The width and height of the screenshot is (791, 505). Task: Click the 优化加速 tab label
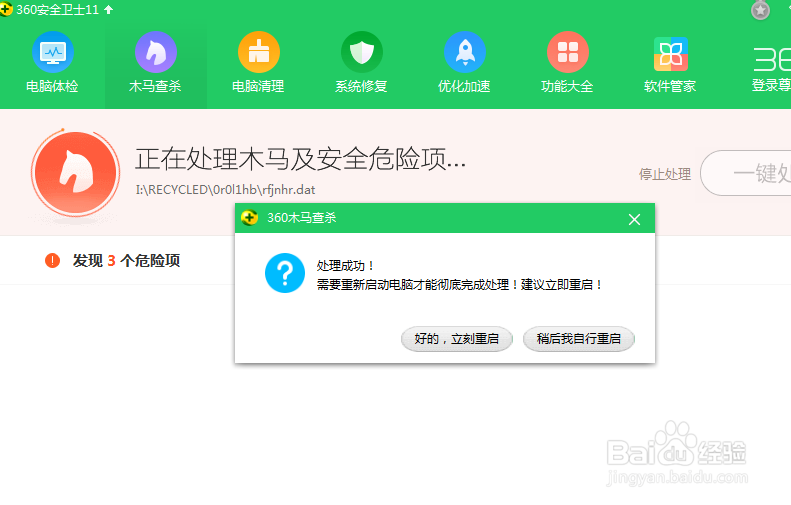[x=465, y=86]
